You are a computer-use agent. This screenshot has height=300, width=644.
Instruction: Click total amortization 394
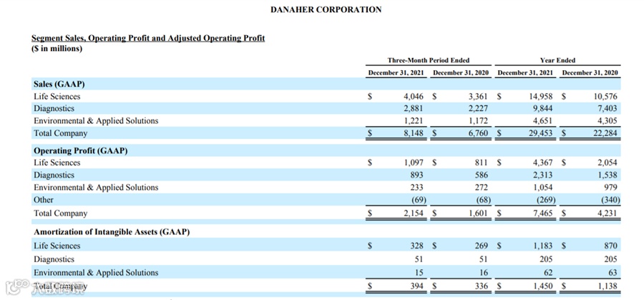416,286
